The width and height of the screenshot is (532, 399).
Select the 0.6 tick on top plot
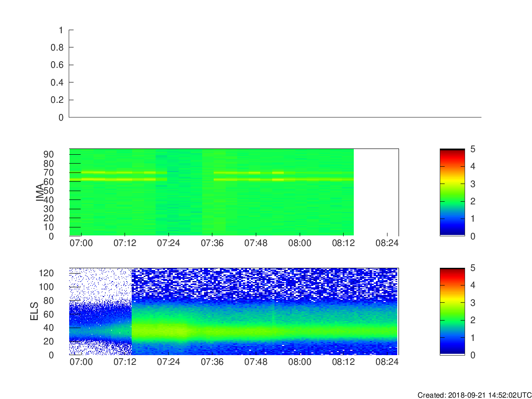coord(58,65)
